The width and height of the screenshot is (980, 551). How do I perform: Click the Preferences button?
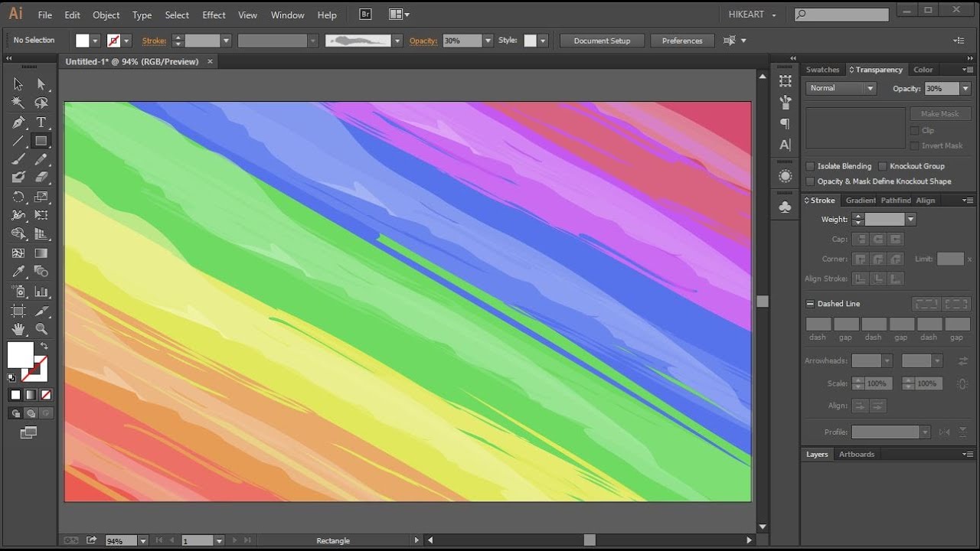682,41
